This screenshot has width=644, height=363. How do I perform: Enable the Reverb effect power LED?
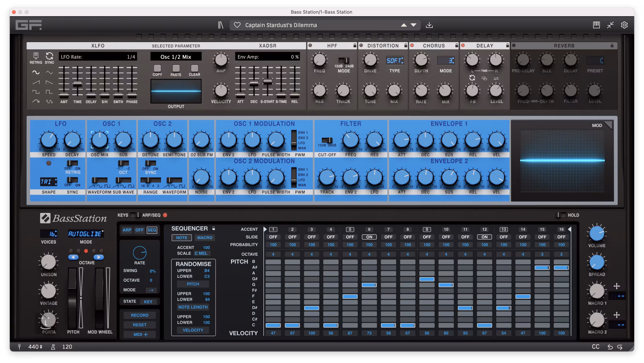tap(514, 46)
